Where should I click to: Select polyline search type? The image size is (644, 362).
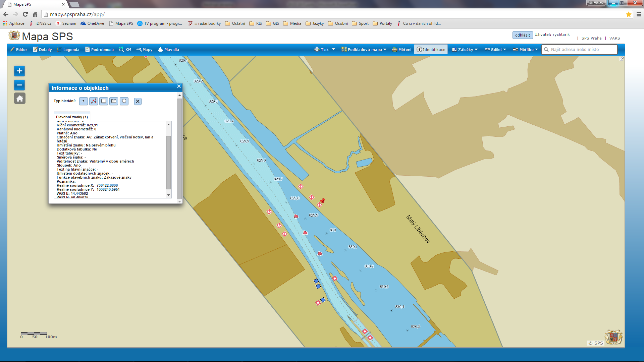coord(94,101)
